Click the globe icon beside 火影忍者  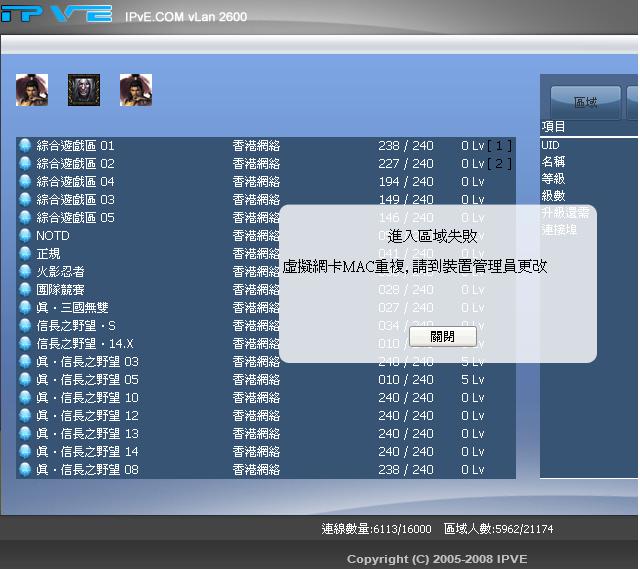coord(25,271)
